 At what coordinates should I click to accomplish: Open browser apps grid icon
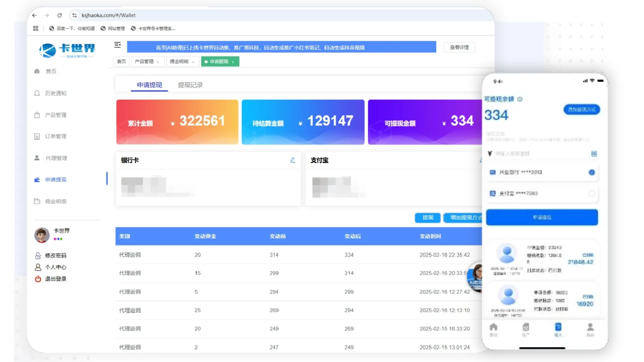pyautogui.click(x=36, y=28)
